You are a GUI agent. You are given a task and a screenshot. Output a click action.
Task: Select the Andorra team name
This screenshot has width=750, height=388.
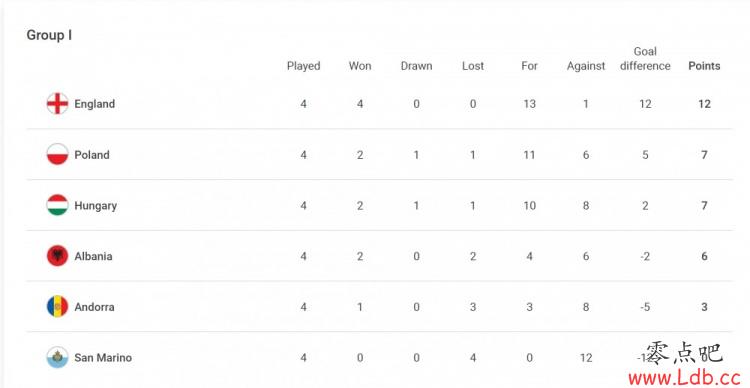(94, 307)
